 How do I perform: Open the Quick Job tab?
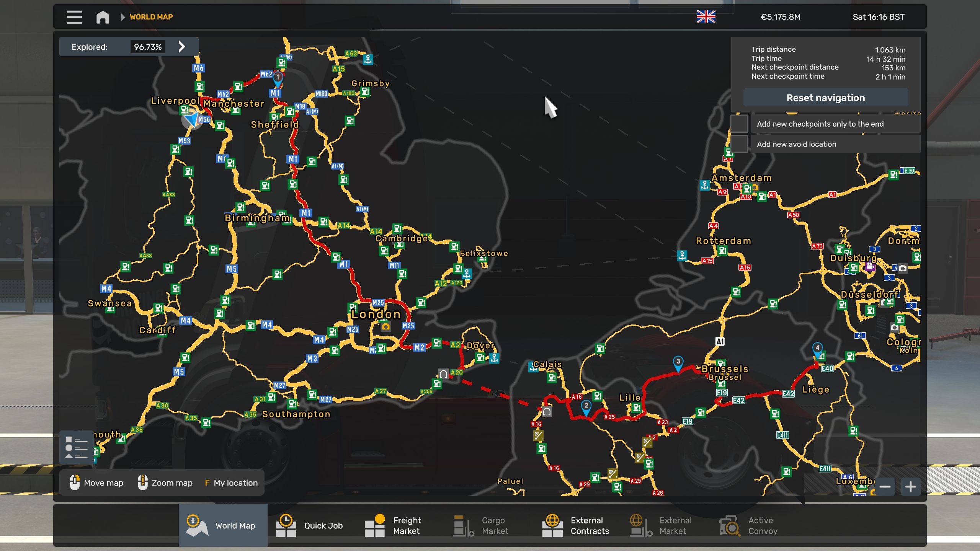310,525
